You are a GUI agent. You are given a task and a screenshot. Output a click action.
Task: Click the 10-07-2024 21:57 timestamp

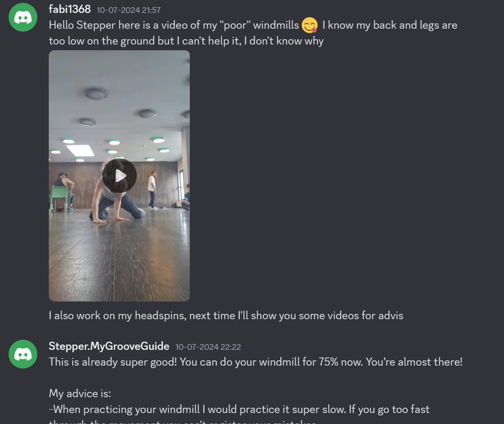129,10
